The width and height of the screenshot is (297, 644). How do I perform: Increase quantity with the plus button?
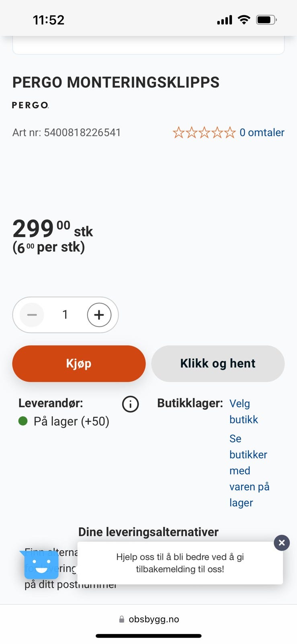coord(99,315)
